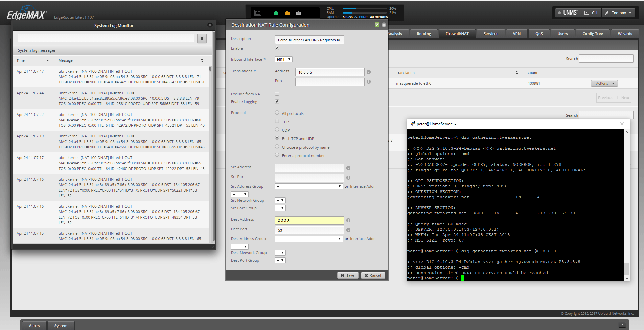Open the Inbound Interface eth1 dropdown

click(283, 59)
